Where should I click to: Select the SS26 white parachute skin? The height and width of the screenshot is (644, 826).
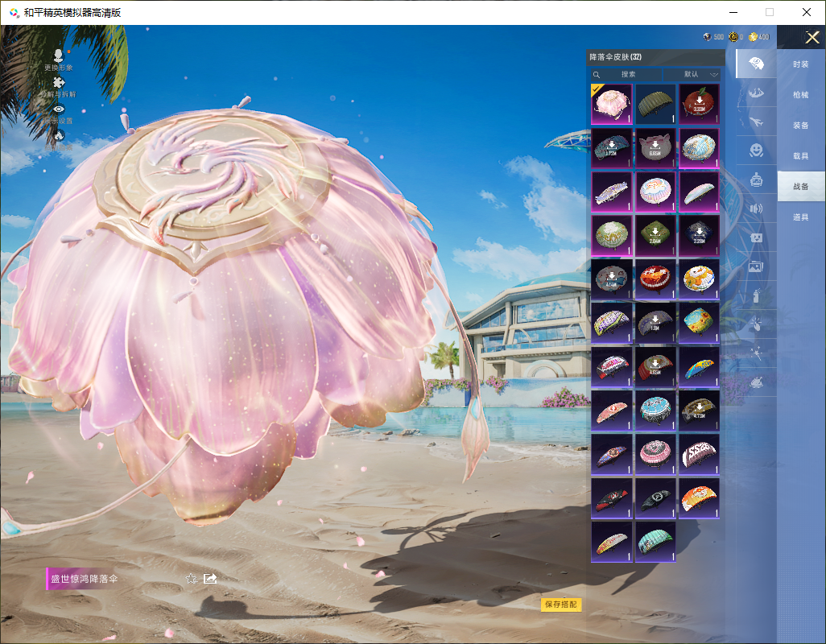point(699,454)
